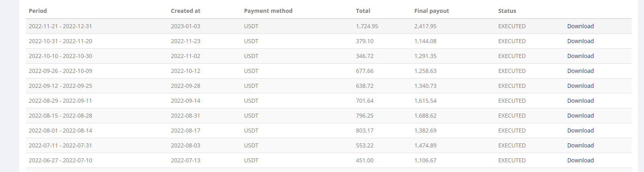Download the 2022-06-27 to 2022-07-10 payout
Viewport: 644px width, 172px height.
pos(580,160)
